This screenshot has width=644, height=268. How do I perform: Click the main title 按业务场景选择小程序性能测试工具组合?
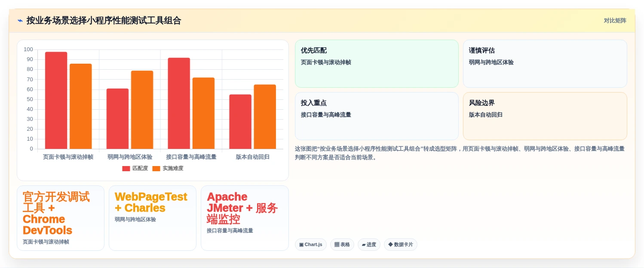click(x=104, y=21)
